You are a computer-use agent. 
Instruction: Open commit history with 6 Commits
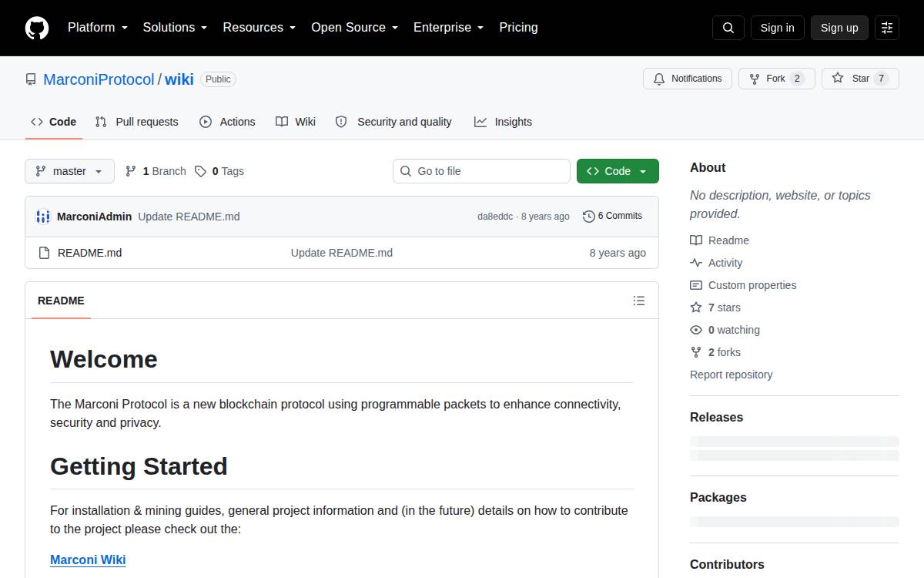tap(613, 216)
